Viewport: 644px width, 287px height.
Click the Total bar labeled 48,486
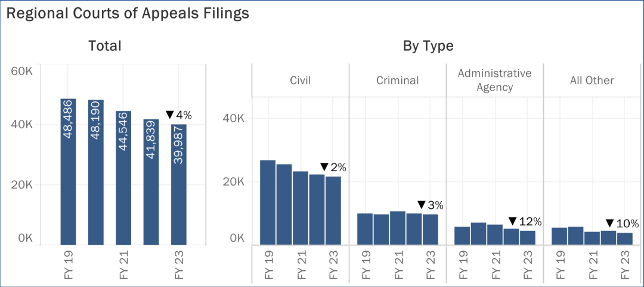[x=68, y=172]
